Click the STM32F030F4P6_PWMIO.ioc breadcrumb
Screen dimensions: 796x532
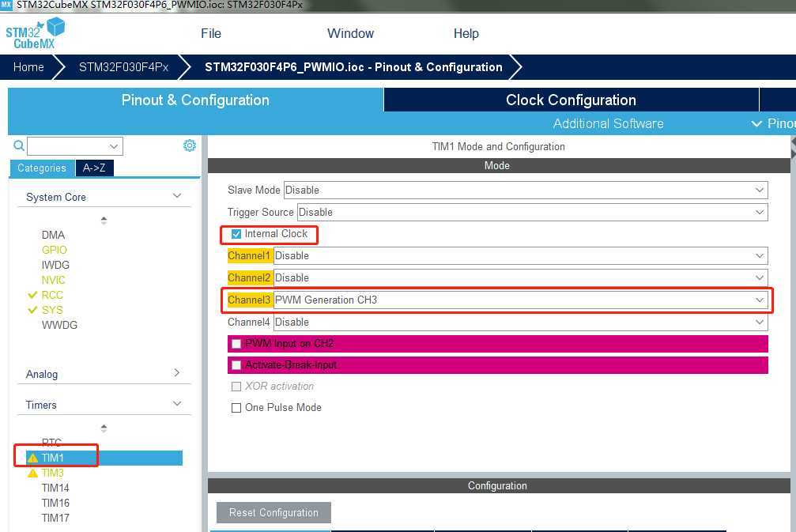[353, 67]
